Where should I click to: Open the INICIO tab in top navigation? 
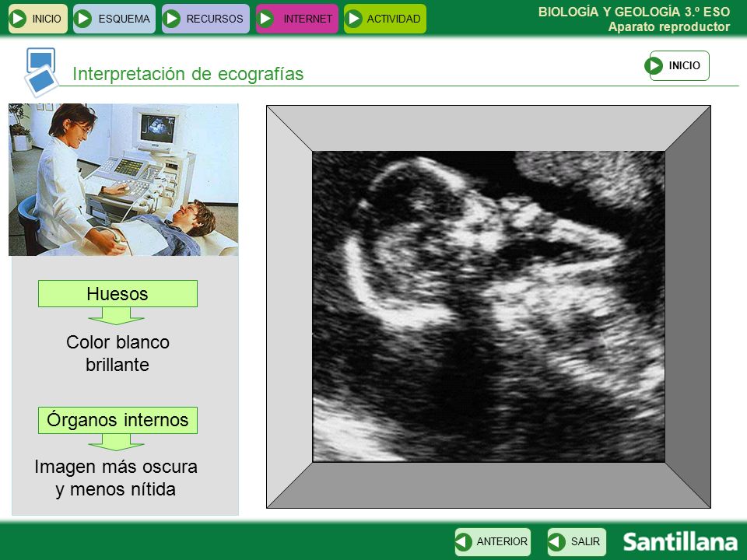tap(37, 19)
